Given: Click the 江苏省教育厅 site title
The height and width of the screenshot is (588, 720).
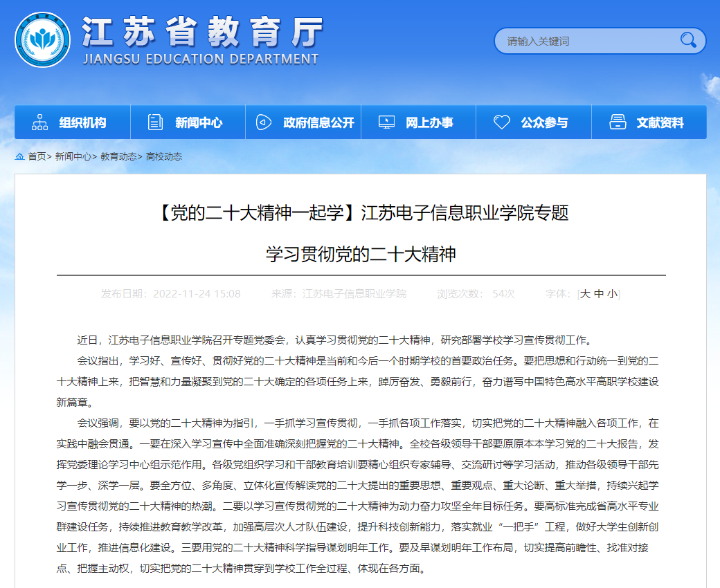Looking at the screenshot, I should [x=202, y=32].
